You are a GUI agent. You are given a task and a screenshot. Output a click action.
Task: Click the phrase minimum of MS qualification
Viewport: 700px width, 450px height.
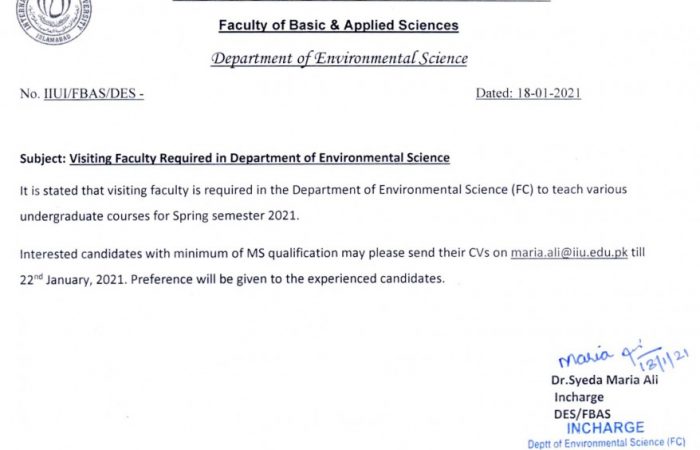256,254
